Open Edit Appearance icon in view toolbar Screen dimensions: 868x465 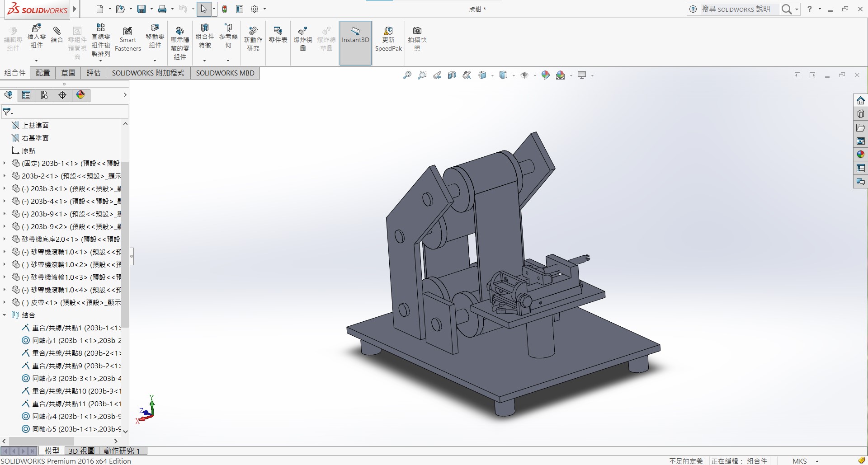point(546,75)
